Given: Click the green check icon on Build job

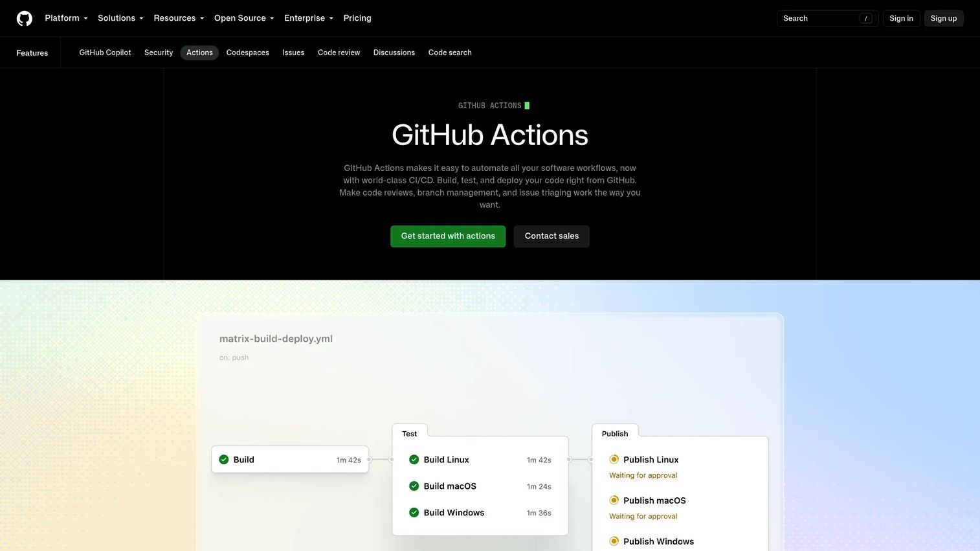Looking at the screenshot, I should pyautogui.click(x=224, y=460).
